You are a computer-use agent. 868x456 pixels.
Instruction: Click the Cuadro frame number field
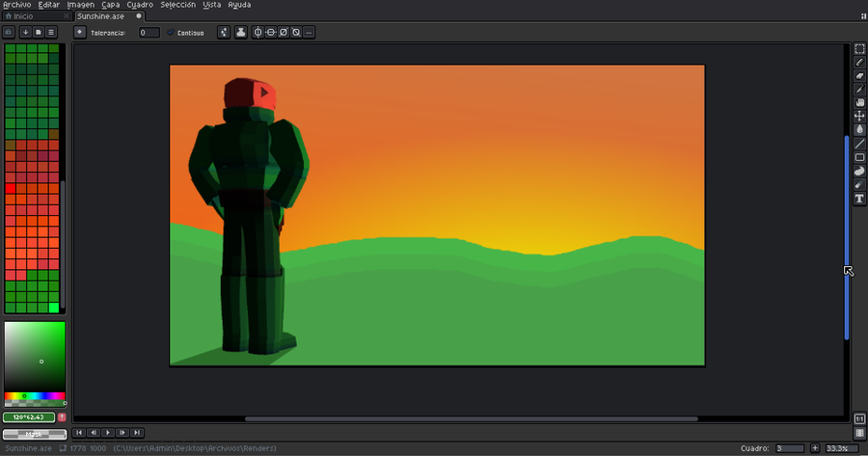click(789, 448)
